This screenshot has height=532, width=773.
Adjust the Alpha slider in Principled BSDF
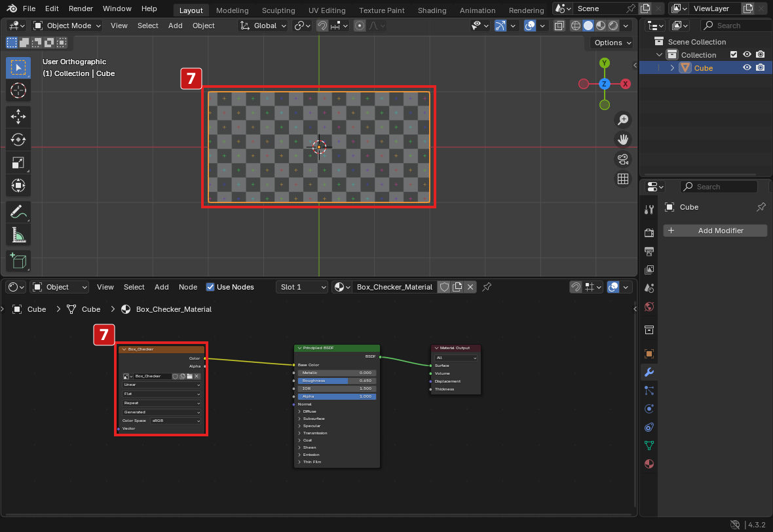pos(337,396)
